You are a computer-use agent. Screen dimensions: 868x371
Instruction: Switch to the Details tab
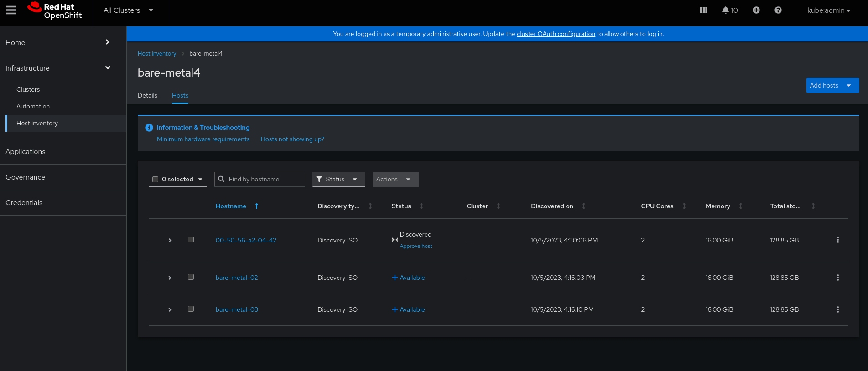pyautogui.click(x=147, y=95)
